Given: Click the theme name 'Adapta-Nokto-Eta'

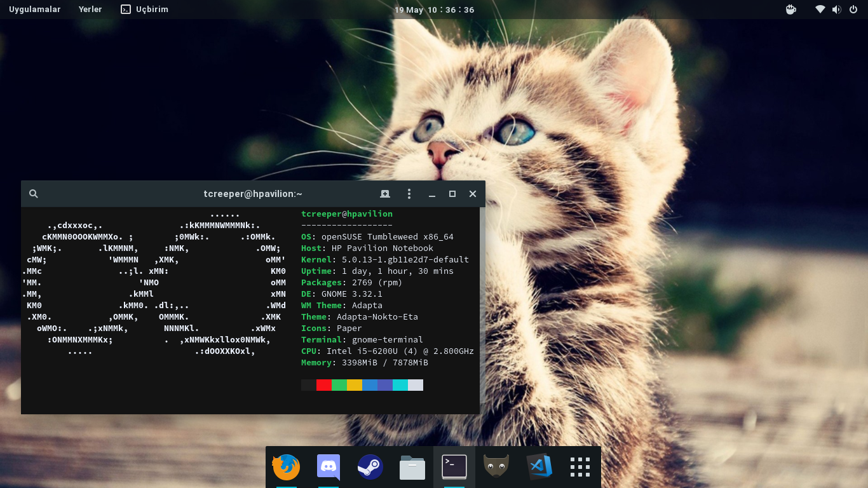Looking at the screenshot, I should [x=377, y=317].
